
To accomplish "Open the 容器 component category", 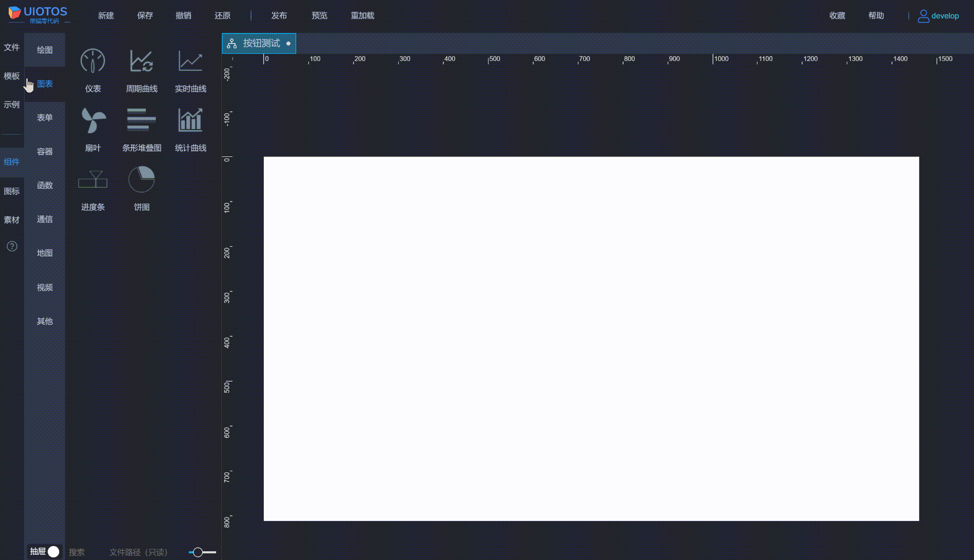I will click(45, 151).
